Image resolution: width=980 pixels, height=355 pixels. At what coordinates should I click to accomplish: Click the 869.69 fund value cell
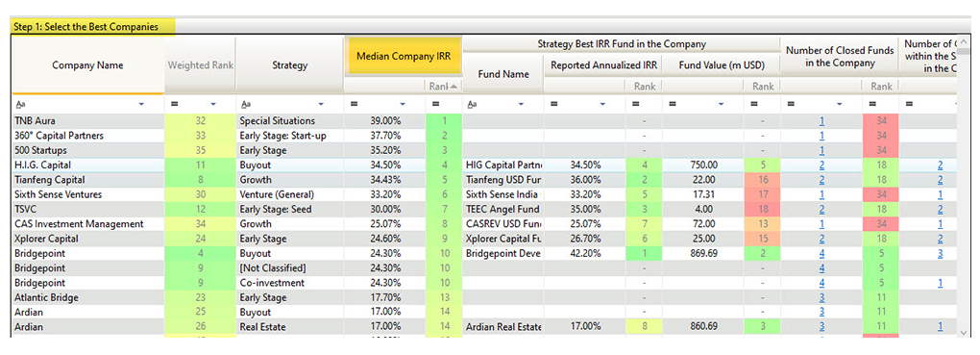702,254
